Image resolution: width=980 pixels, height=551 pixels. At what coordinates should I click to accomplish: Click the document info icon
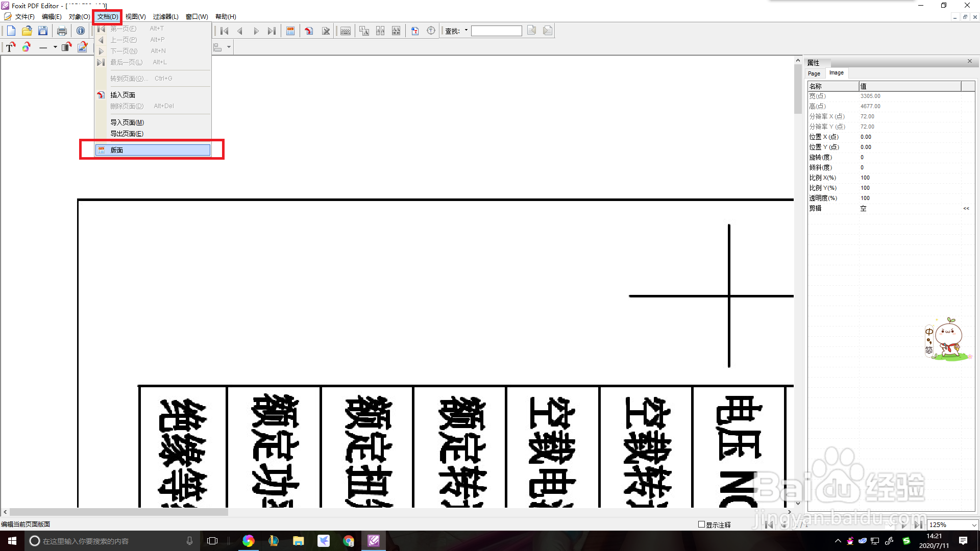click(81, 31)
